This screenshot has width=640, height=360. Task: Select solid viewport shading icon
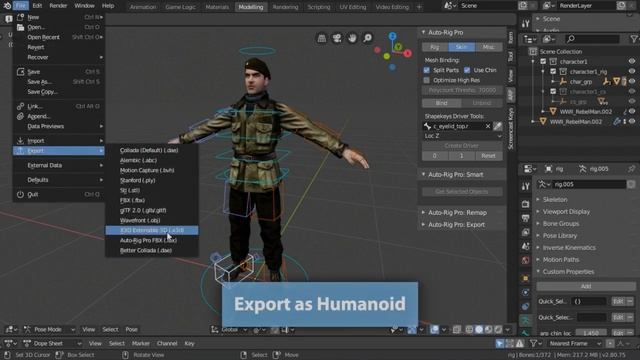(479, 329)
